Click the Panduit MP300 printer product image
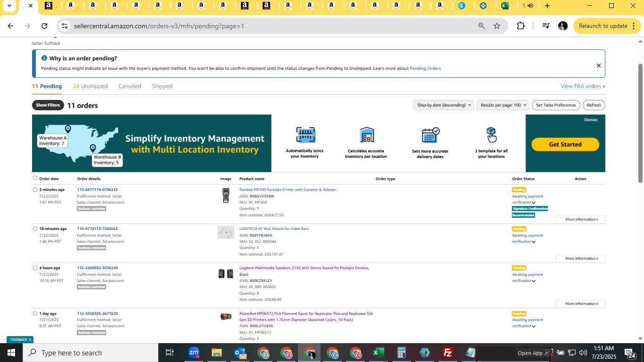644x362 pixels. click(x=226, y=195)
